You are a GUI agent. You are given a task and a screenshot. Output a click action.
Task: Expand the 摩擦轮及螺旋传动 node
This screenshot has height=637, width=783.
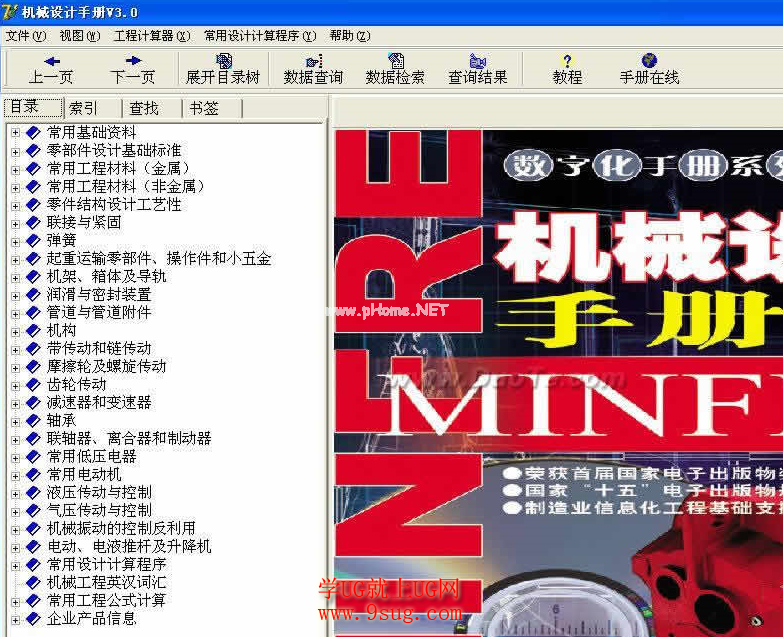click(x=15, y=366)
